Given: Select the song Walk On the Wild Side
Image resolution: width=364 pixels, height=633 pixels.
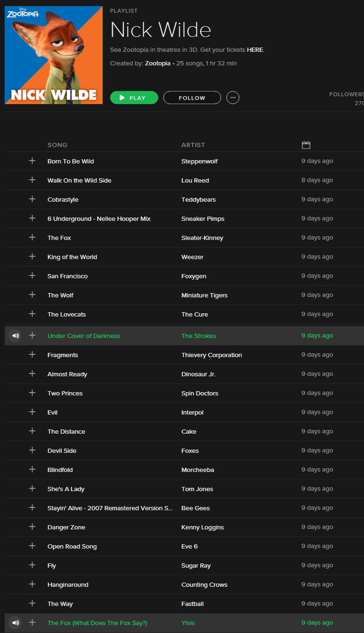Looking at the screenshot, I should click(79, 180).
